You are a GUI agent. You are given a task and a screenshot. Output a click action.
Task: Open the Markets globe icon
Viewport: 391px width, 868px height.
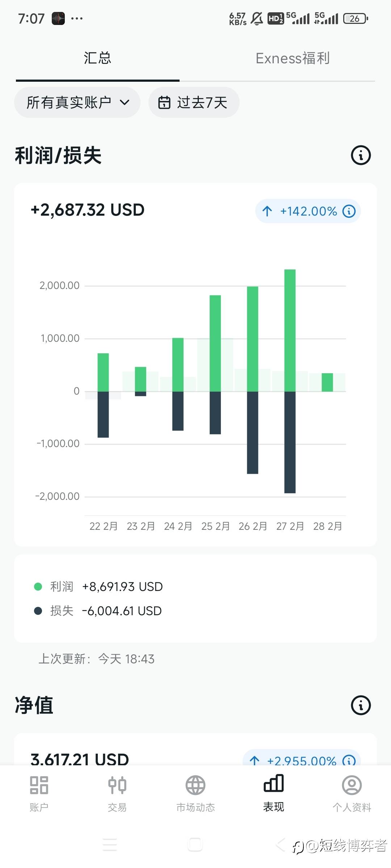point(195,786)
